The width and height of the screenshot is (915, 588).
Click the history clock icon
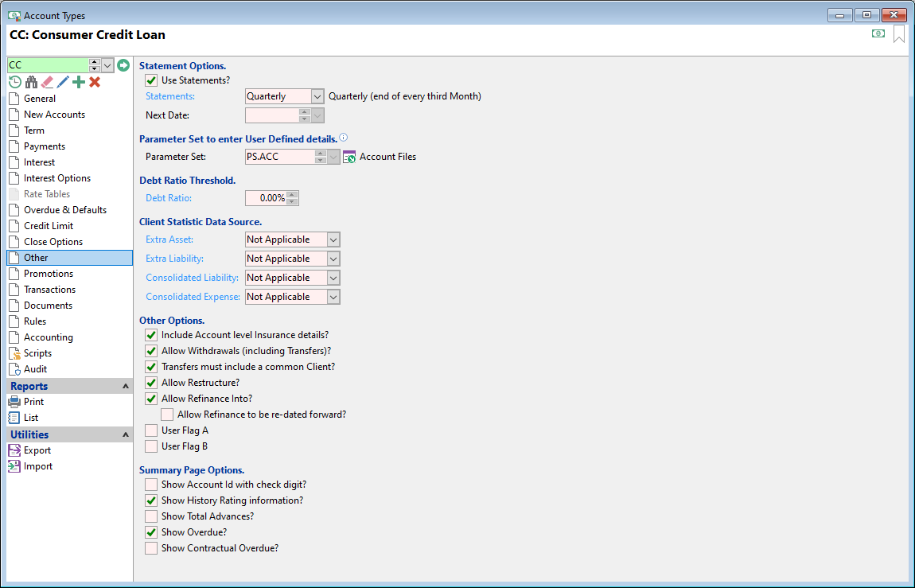(14, 82)
